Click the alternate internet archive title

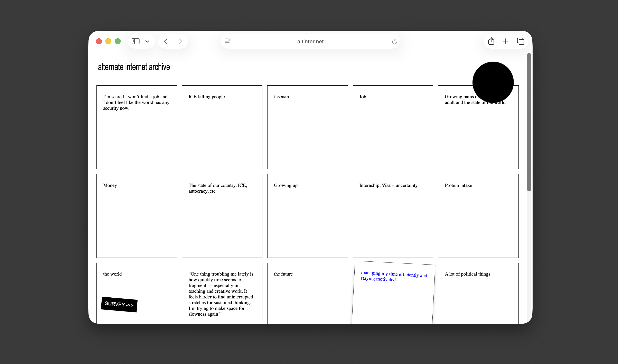pyautogui.click(x=134, y=67)
